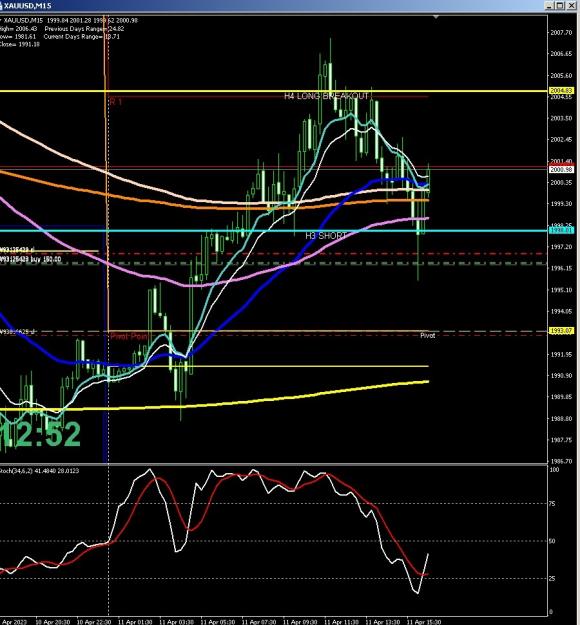The height and width of the screenshot is (625, 580).
Task: Select the buy 160.00 order line label
Action: [x=30, y=259]
